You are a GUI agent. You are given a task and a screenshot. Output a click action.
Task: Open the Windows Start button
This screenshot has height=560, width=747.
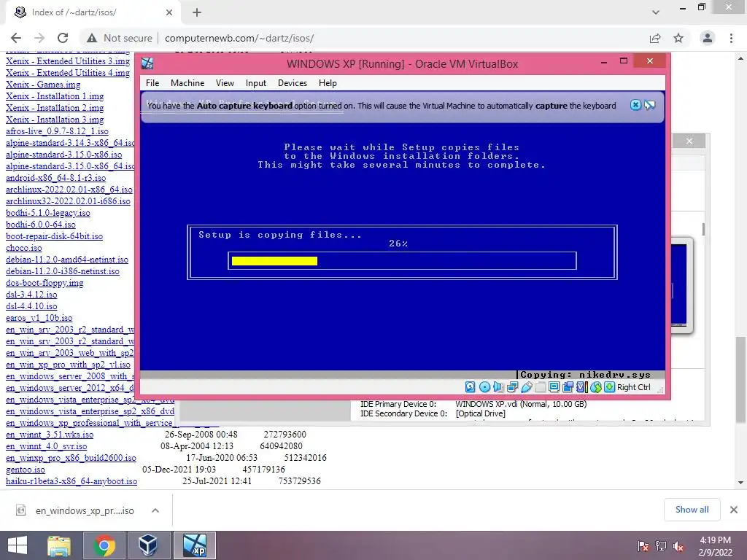click(x=18, y=545)
